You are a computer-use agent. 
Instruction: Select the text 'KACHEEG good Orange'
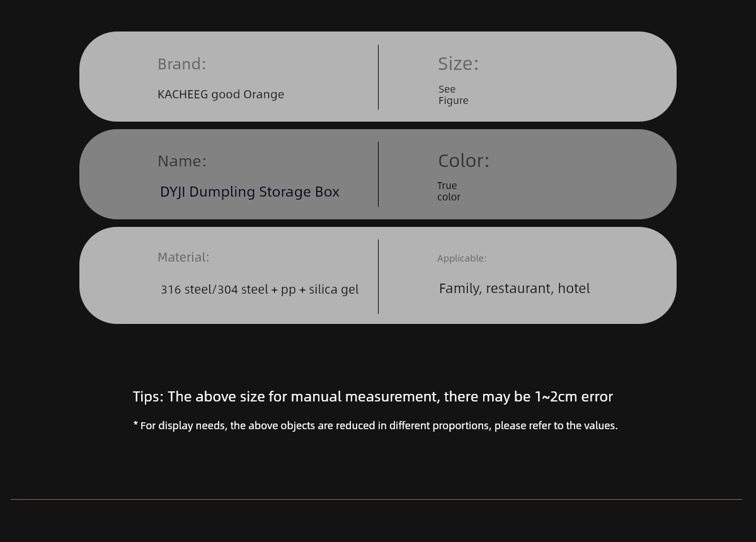tap(220, 94)
